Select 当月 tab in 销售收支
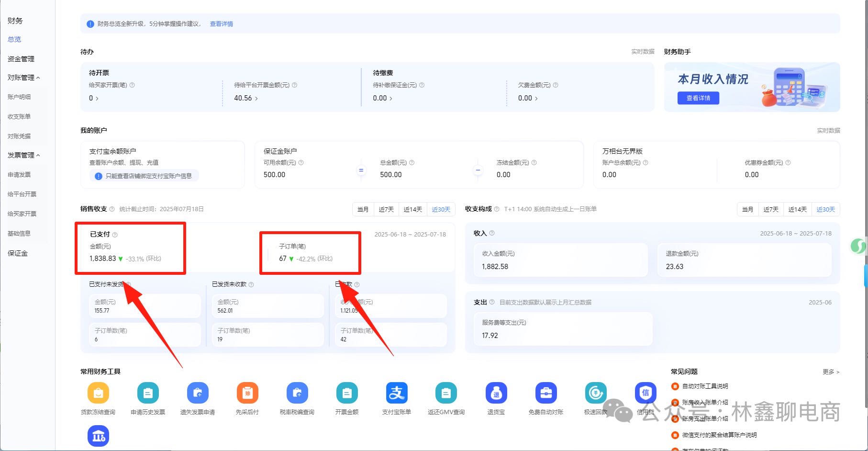The height and width of the screenshot is (451, 868). point(363,209)
